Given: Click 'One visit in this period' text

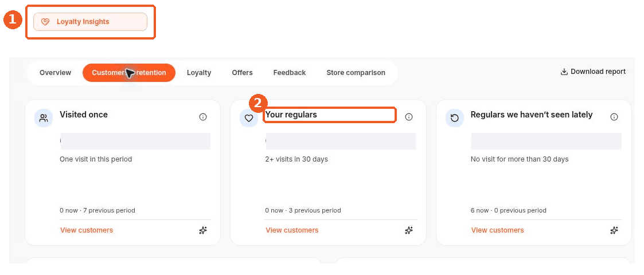Looking at the screenshot, I should point(96,159).
